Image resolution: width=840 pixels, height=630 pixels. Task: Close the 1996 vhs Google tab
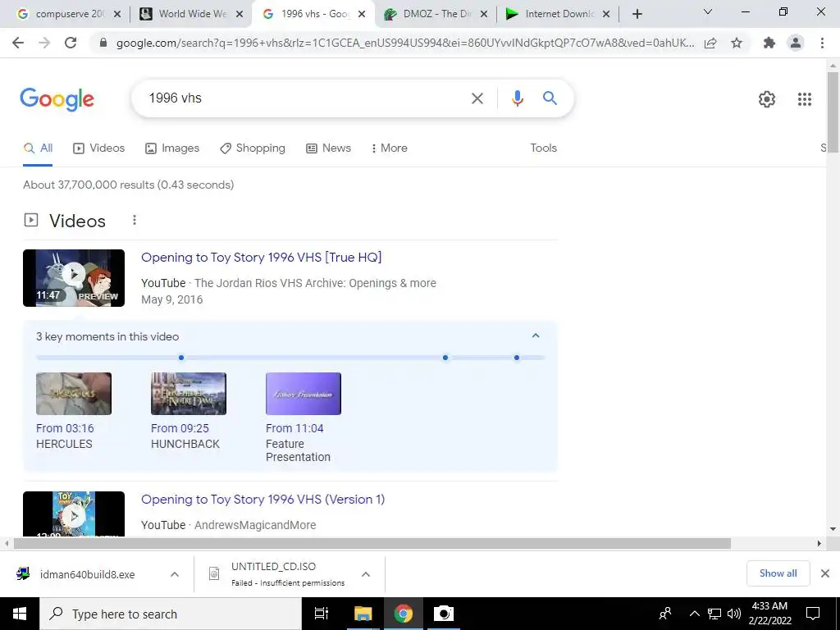click(362, 15)
